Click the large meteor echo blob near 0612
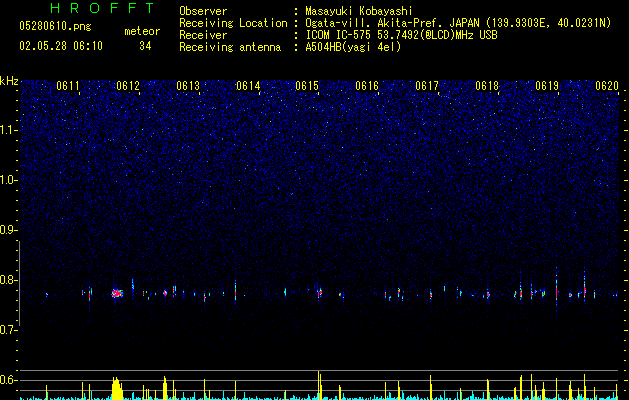629x400 pixels. click(117, 294)
